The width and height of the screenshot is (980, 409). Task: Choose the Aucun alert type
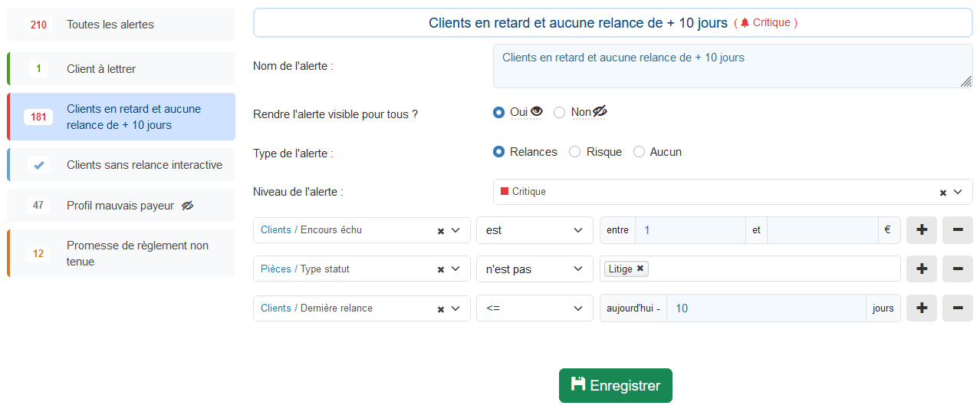pyautogui.click(x=639, y=152)
